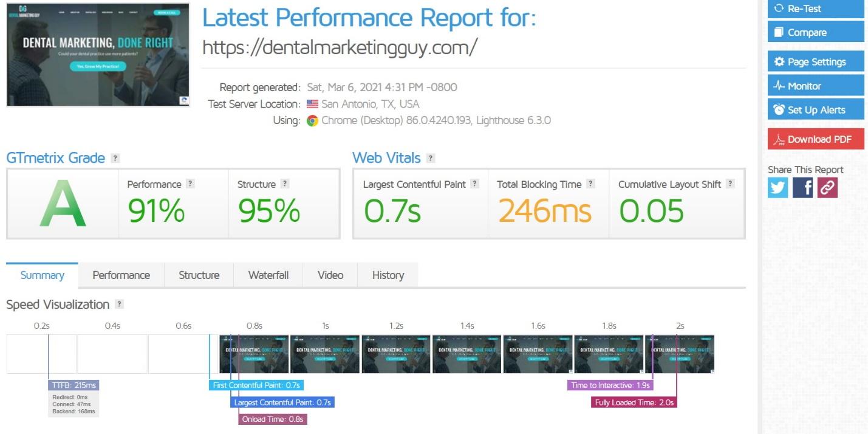
Task: Download the report as PDF
Action: 816,139
